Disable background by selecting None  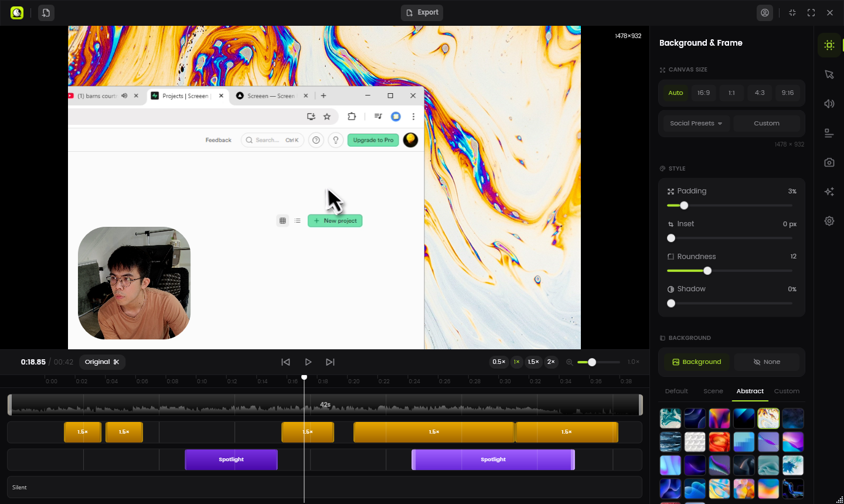(767, 362)
